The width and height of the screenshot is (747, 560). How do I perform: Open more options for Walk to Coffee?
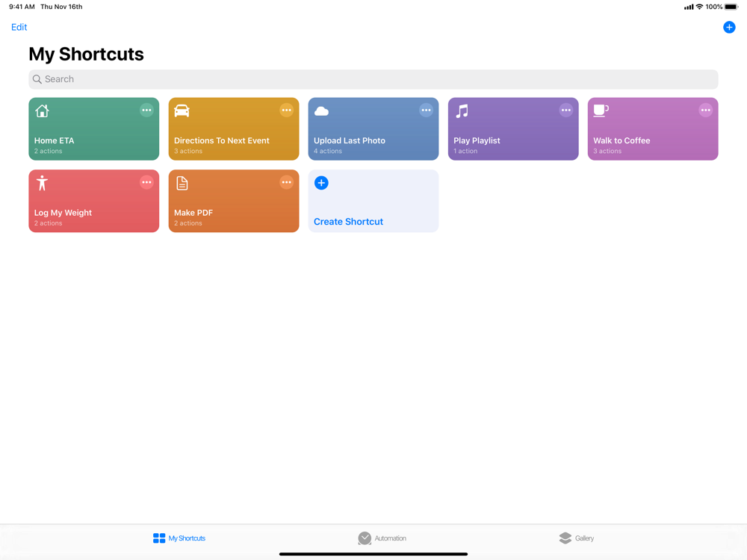click(x=706, y=111)
